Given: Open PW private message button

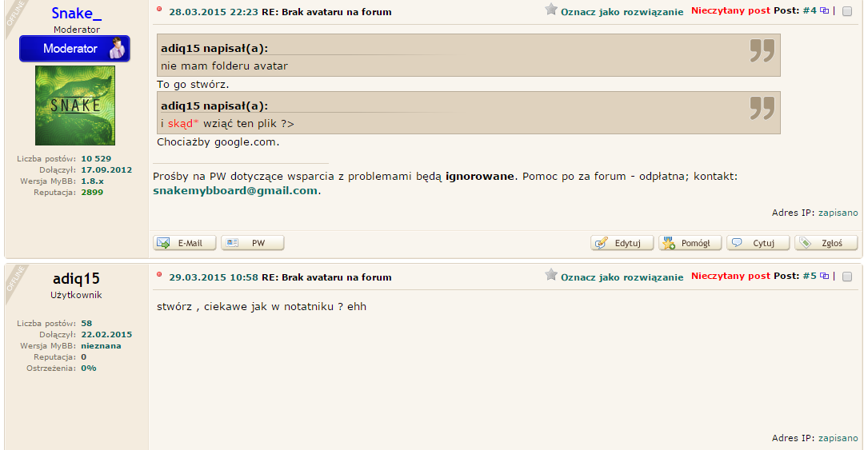Looking at the screenshot, I should pos(253,243).
